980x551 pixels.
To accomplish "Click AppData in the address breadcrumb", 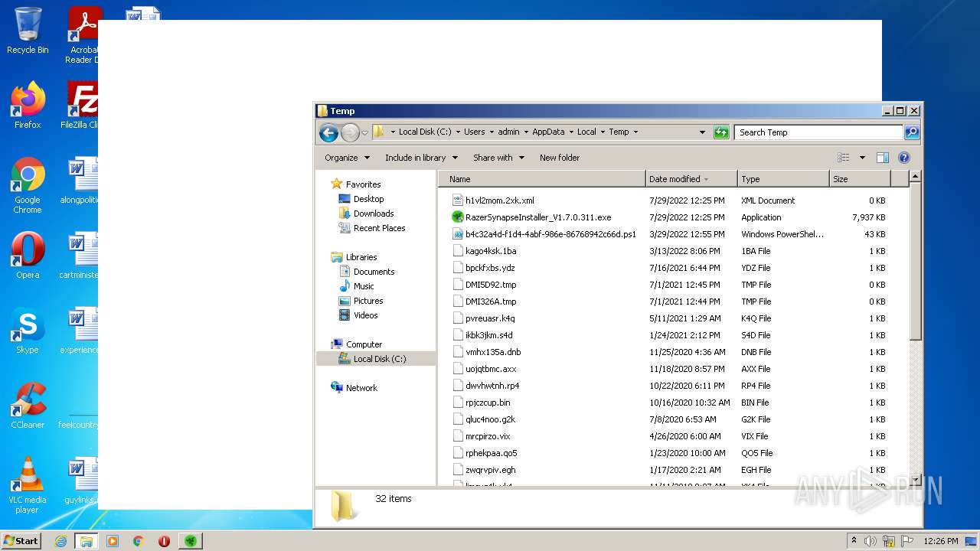I will (548, 132).
